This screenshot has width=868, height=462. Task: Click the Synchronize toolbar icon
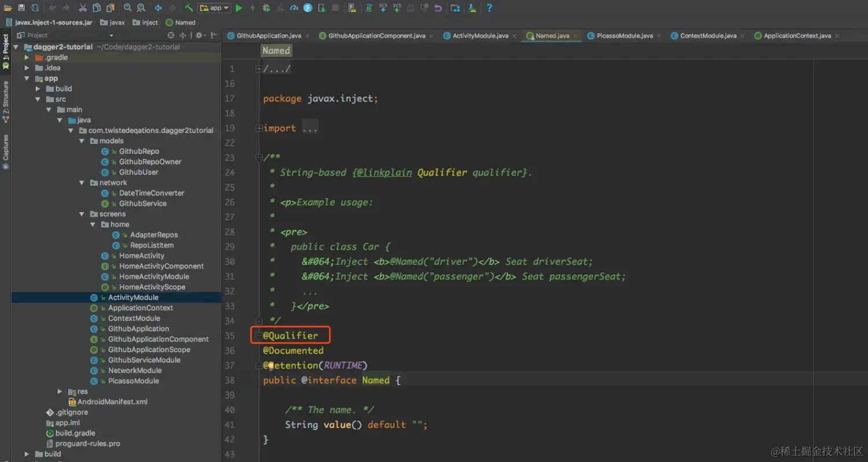tap(35, 8)
